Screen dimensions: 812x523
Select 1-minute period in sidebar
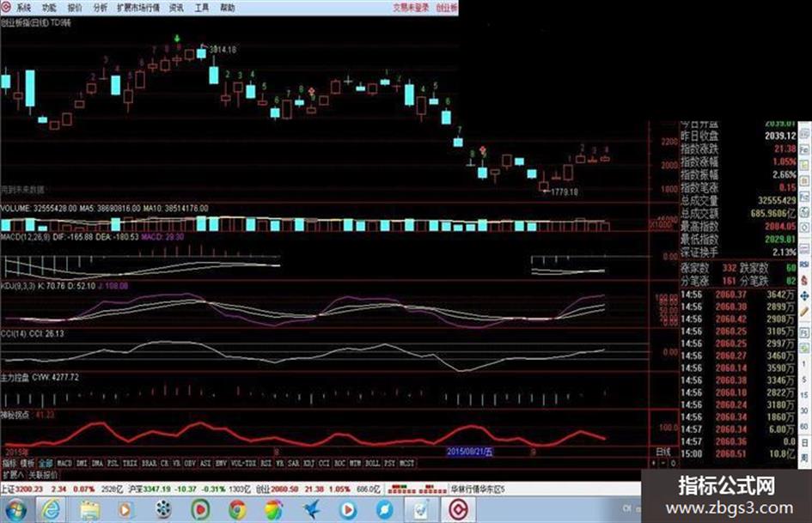[x=804, y=364]
